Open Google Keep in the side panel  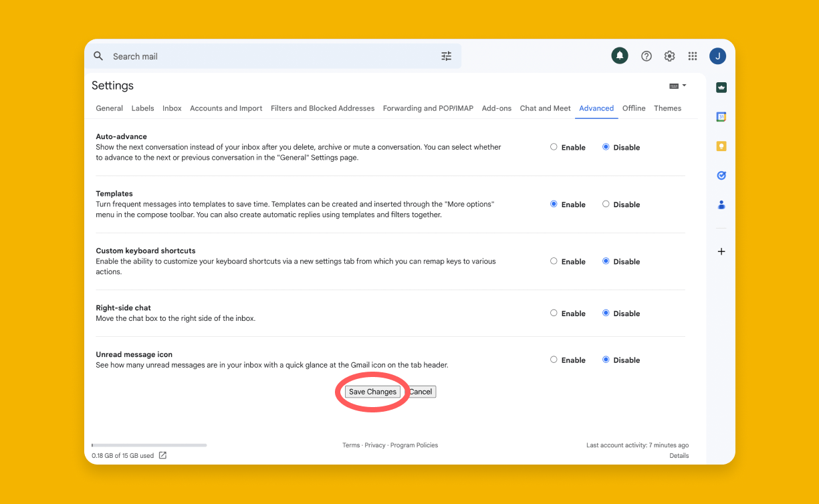[721, 146]
